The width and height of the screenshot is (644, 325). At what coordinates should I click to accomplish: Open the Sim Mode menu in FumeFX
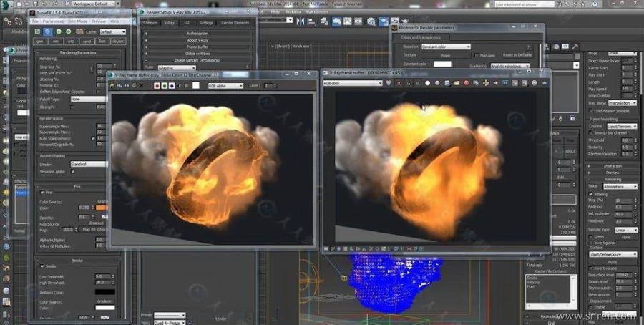click(77, 21)
